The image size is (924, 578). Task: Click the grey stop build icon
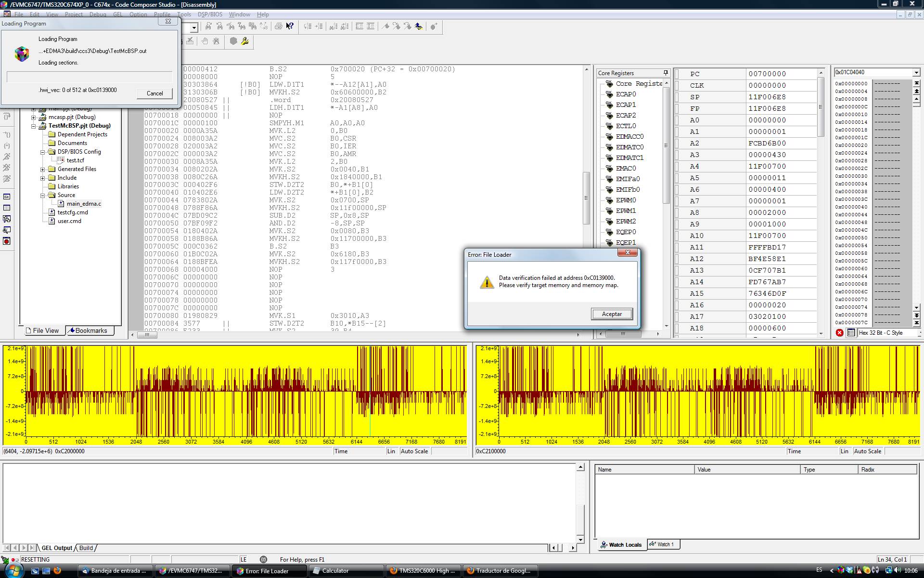pyautogui.click(x=233, y=41)
